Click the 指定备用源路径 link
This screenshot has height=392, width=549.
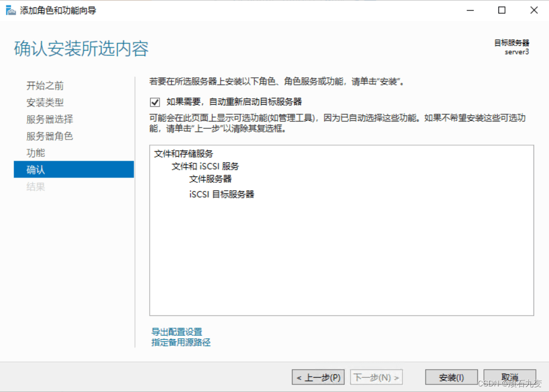click(181, 342)
